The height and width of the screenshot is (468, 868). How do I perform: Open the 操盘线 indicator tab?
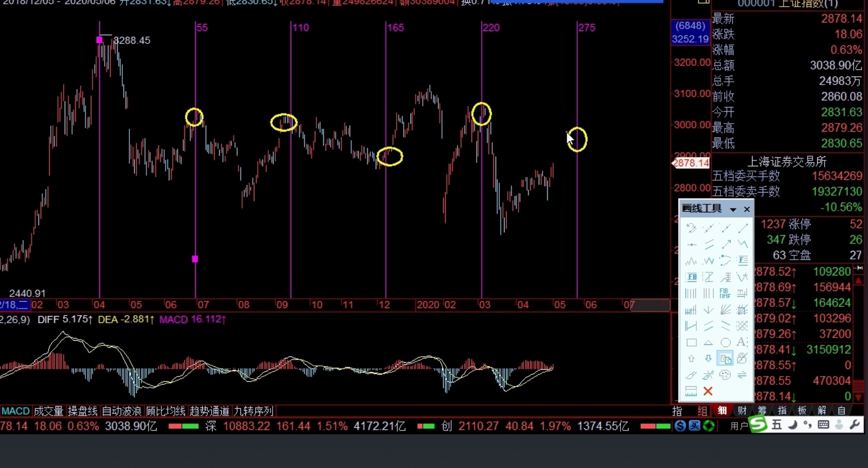click(83, 411)
